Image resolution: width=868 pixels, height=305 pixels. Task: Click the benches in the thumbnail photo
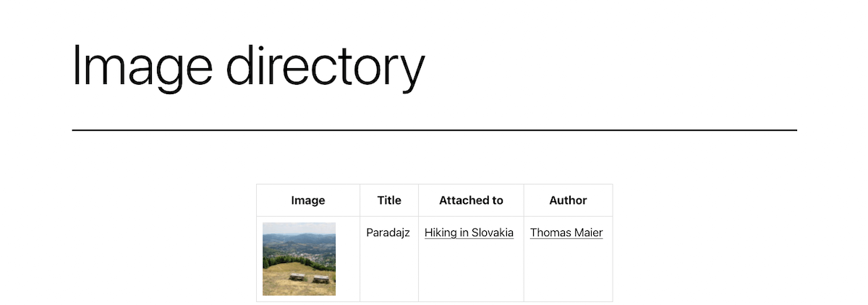tap(310, 277)
